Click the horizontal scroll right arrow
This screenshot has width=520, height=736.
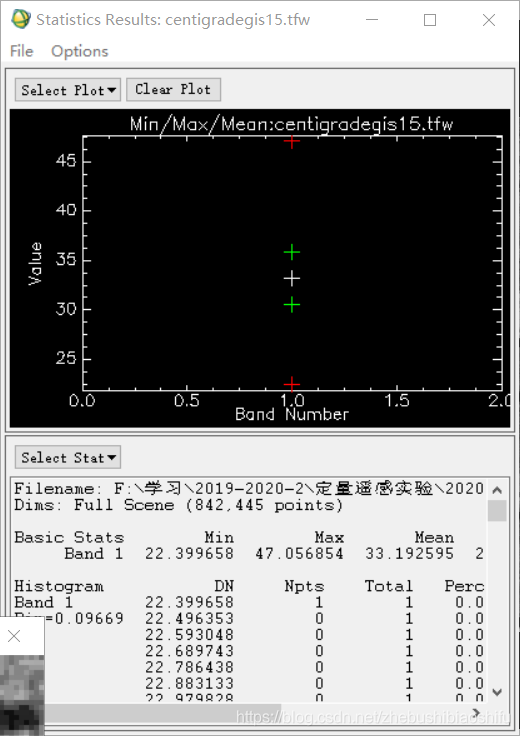pyautogui.click(x=477, y=713)
